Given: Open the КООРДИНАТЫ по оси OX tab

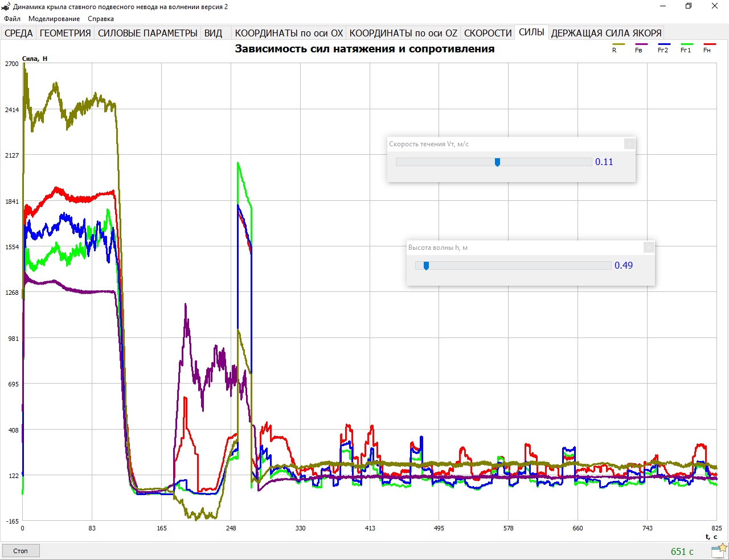Looking at the screenshot, I should click(289, 33).
